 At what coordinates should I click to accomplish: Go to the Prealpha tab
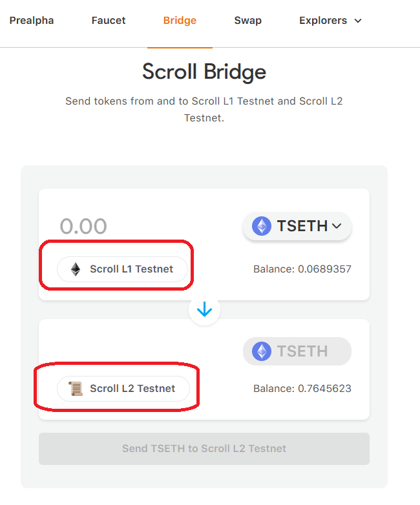[32, 21]
